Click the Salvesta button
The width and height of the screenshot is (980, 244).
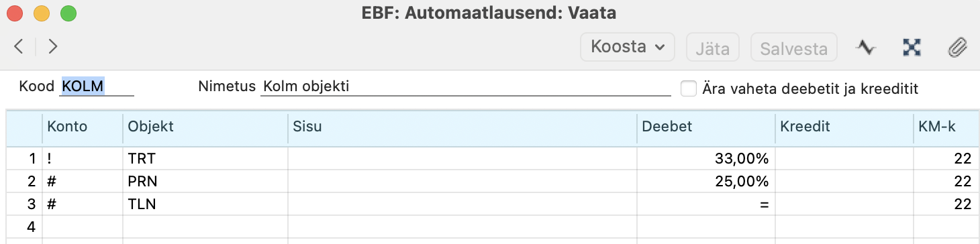point(793,48)
